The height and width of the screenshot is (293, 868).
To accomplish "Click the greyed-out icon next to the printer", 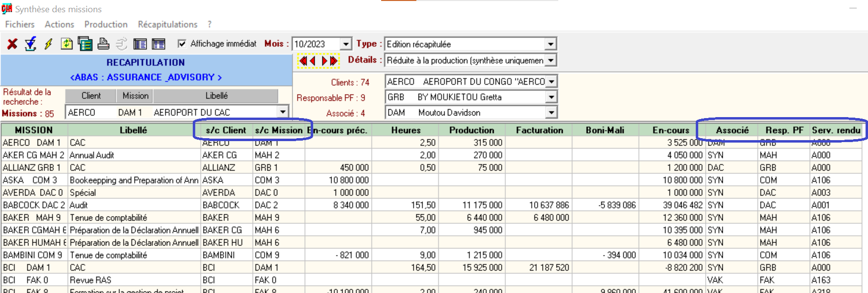I will 121,44.
